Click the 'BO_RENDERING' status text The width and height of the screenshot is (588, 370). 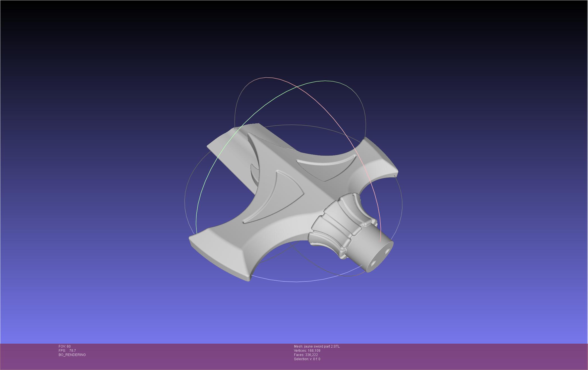[x=72, y=355]
